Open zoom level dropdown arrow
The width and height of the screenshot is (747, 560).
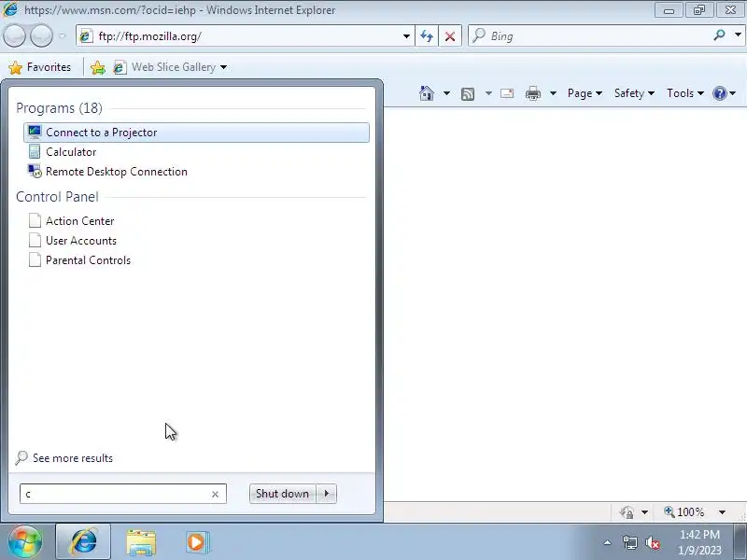[722, 512]
